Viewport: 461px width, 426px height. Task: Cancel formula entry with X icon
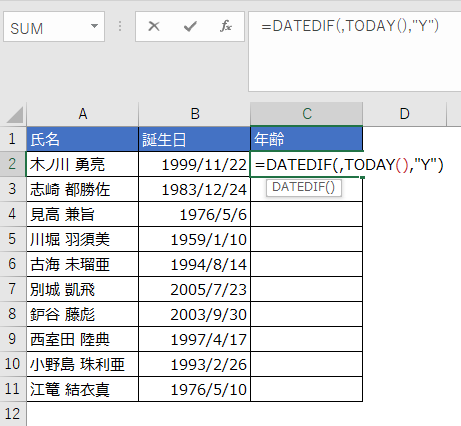coord(154,26)
